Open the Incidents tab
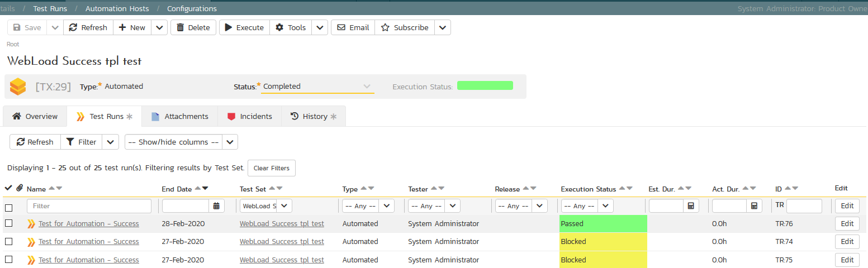 pos(249,116)
